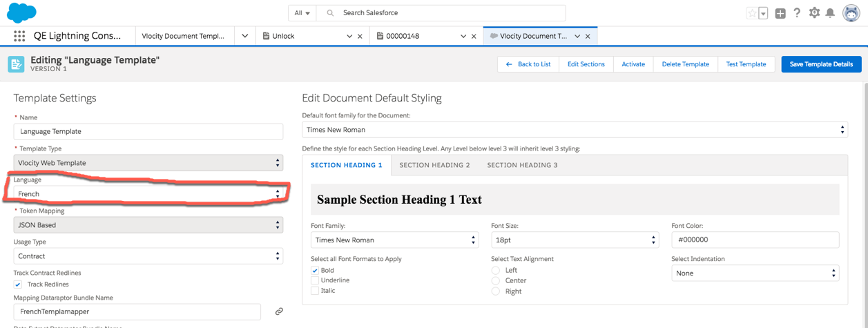Image resolution: width=868 pixels, height=328 pixels.
Task: Click the search magnifier icon
Action: pyautogui.click(x=331, y=13)
